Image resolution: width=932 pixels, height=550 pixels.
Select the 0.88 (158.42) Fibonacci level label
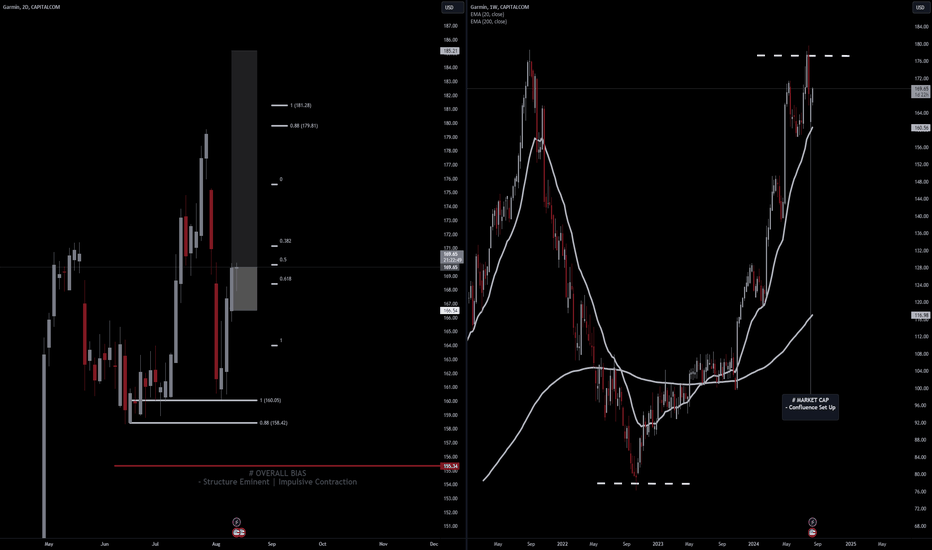pos(273,423)
